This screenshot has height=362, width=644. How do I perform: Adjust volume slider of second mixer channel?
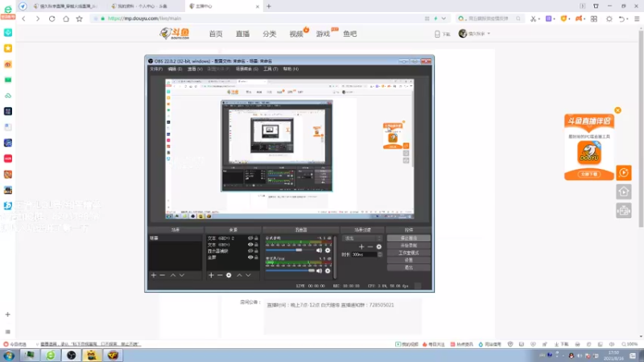(x=290, y=271)
